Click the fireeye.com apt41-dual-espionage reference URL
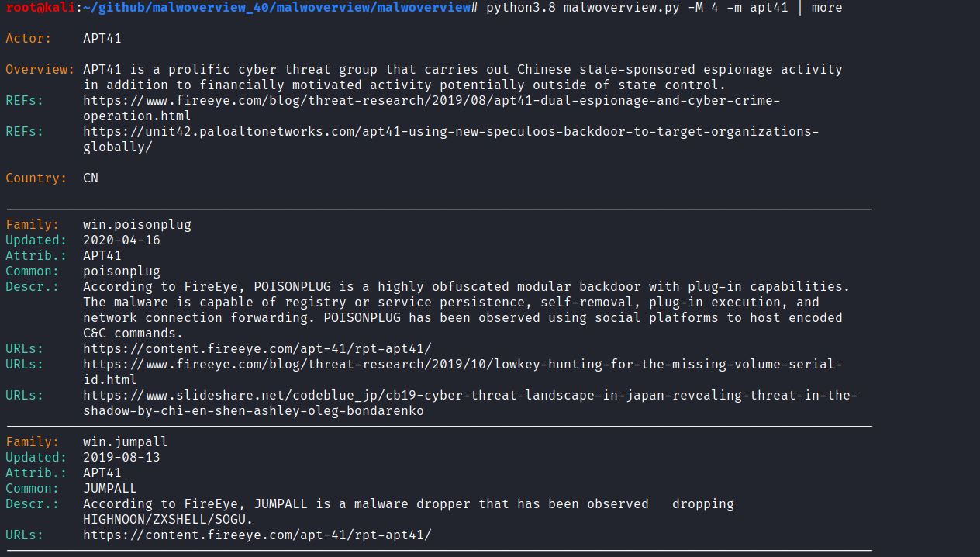The width and height of the screenshot is (980, 557). (432, 108)
